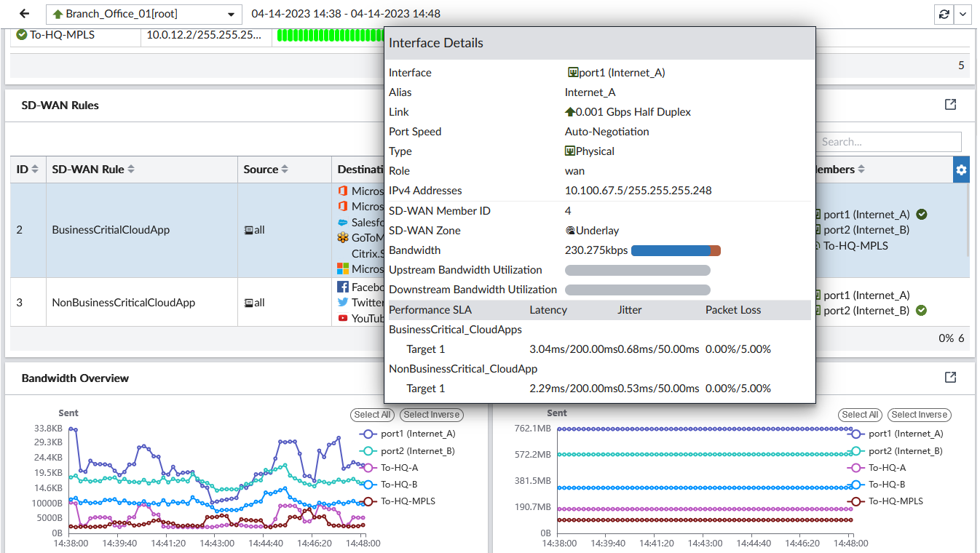980x553 pixels.
Task: Sort the Source column
Action: point(285,170)
